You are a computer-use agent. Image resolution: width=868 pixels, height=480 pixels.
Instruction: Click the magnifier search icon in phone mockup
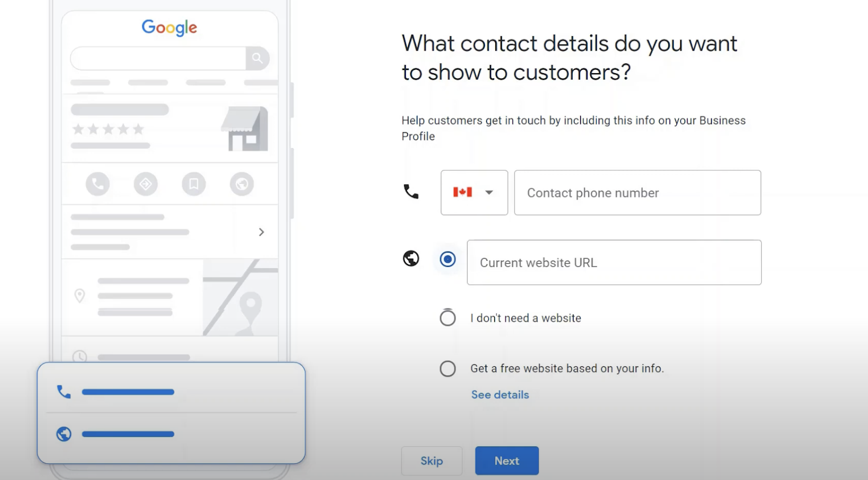(x=258, y=58)
